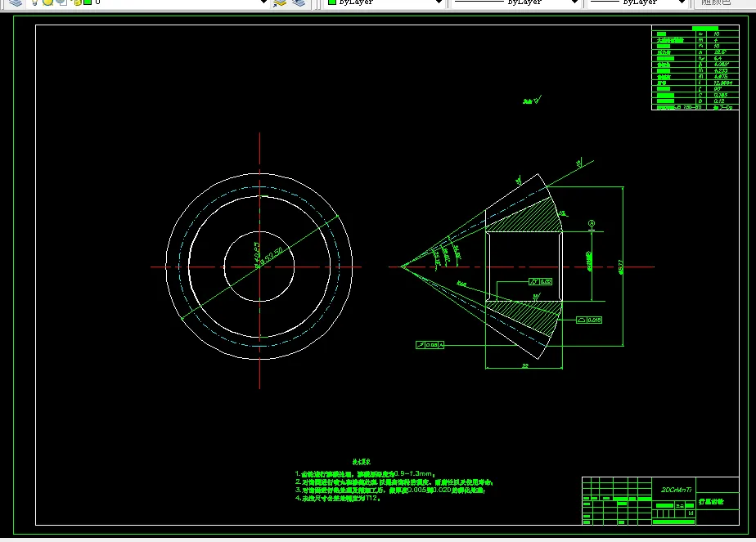Select the profile tolerance frame 0.015
Screen dimensions: 756x542
(589, 320)
